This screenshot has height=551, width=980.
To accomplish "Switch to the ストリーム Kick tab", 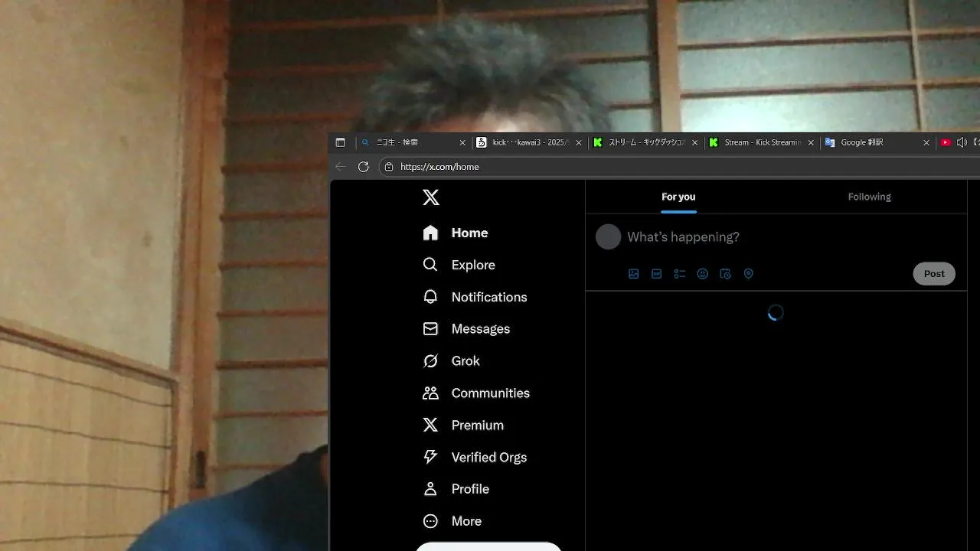I will coord(645,142).
